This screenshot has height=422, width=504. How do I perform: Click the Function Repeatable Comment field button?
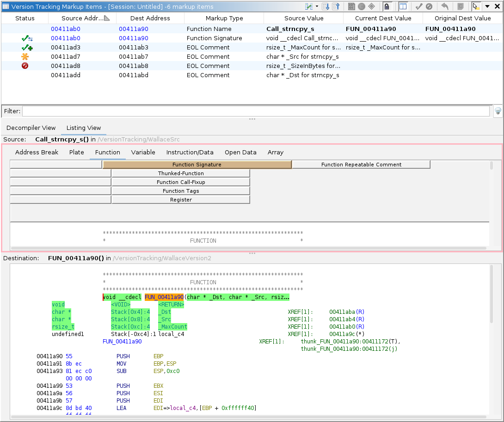361,165
